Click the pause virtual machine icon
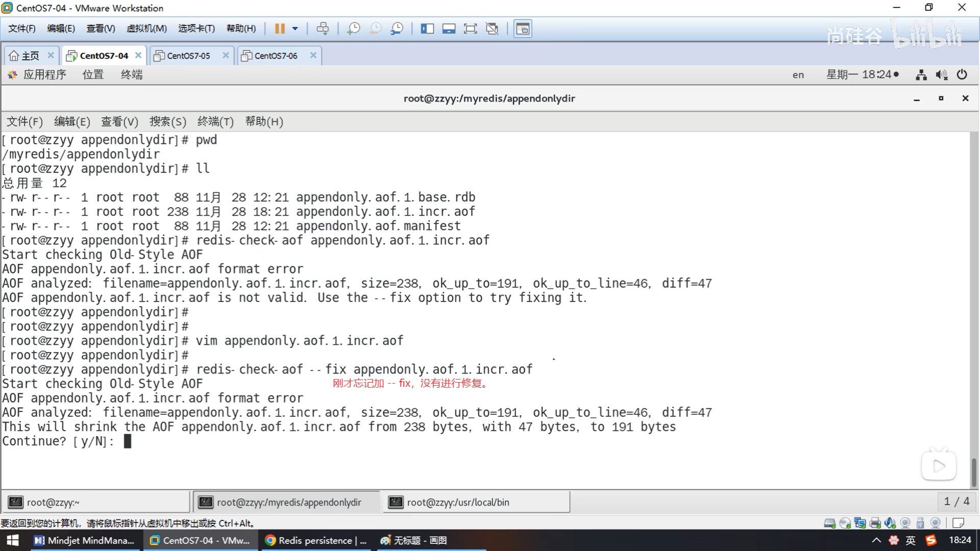The image size is (980, 551). tap(279, 29)
